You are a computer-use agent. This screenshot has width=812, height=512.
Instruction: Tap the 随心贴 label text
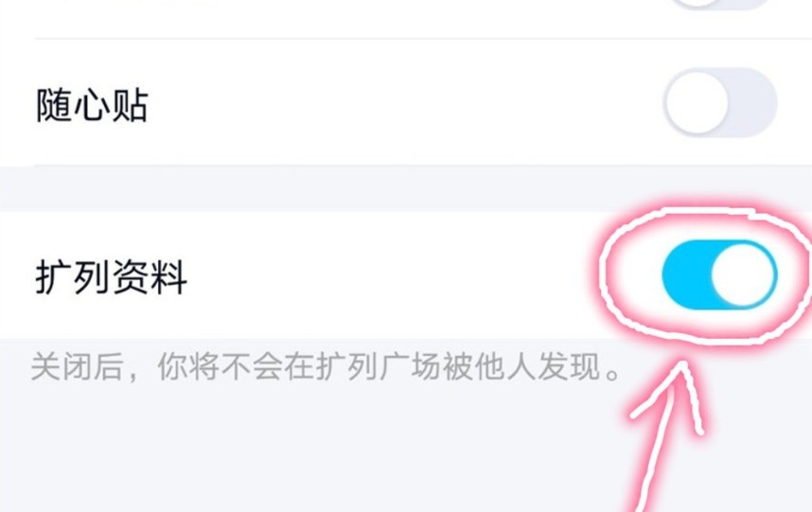click(x=92, y=105)
